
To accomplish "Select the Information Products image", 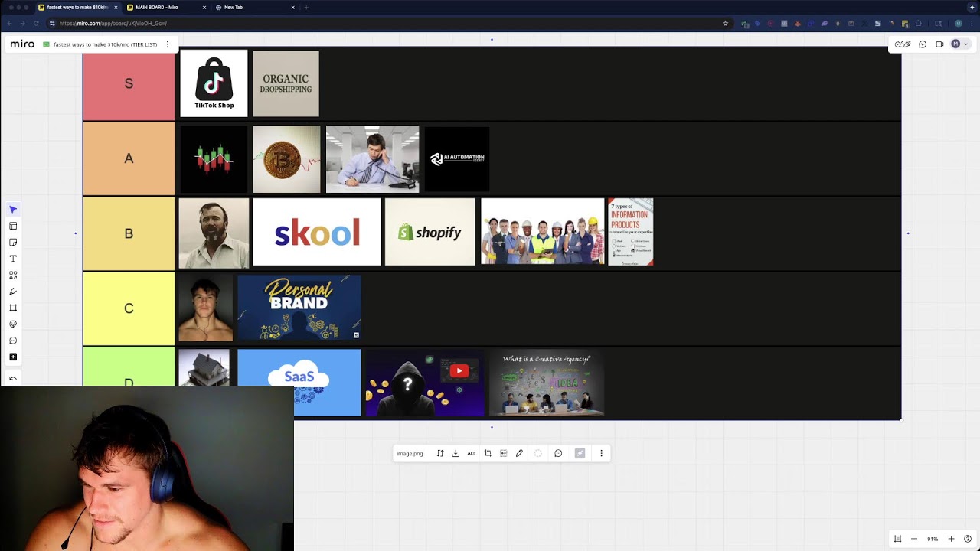I will tap(631, 233).
